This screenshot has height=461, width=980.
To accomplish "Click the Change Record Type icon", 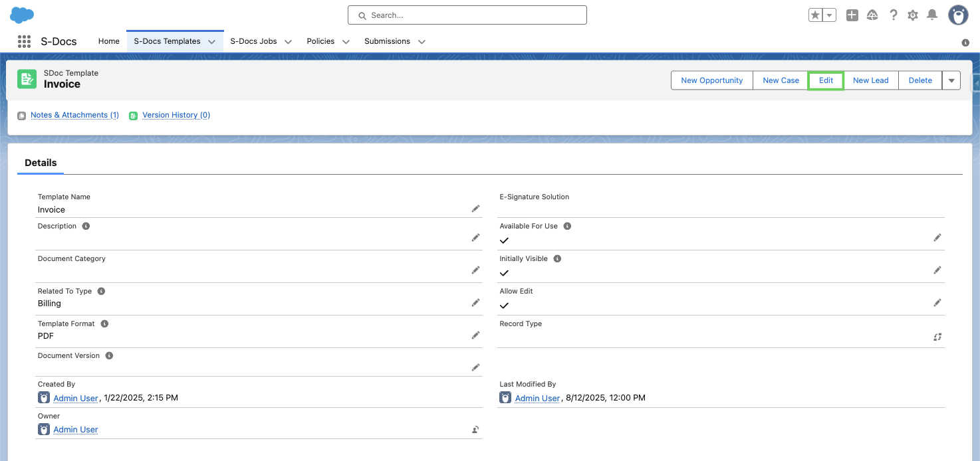I will (x=937, y=337).
